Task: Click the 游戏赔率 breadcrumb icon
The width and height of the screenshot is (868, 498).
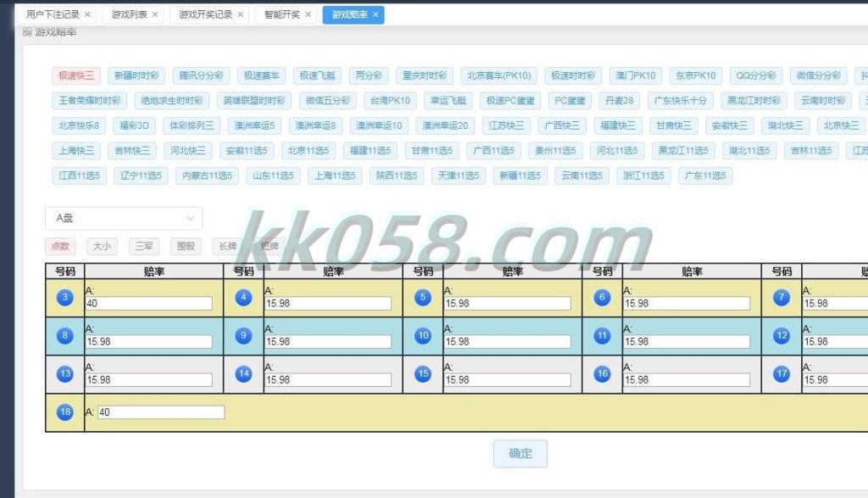Action: pos(27,32)
